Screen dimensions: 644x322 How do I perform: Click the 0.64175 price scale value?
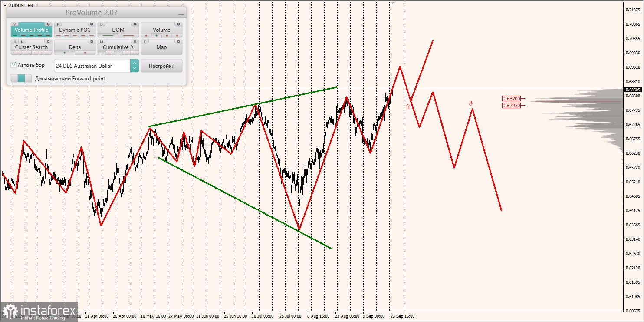tap(632, 211)
